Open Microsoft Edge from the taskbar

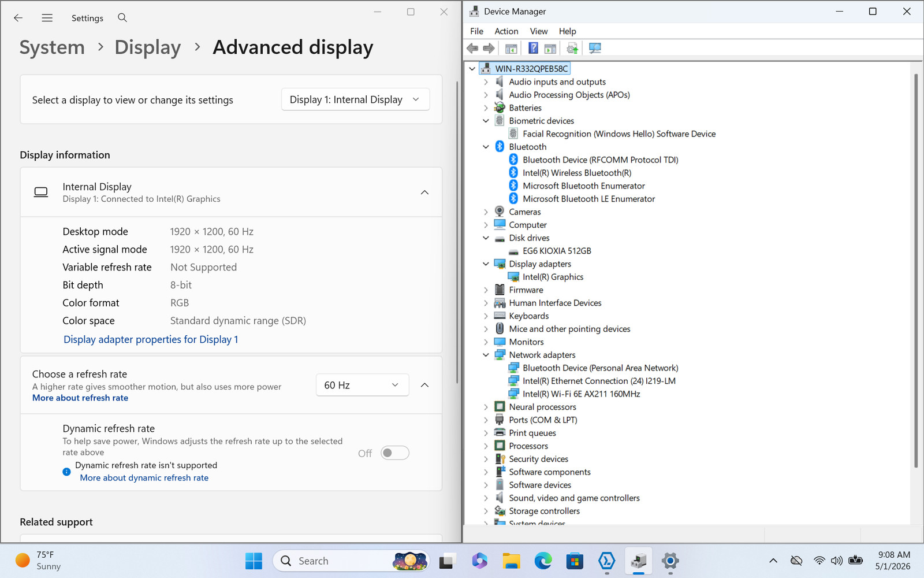543,561
